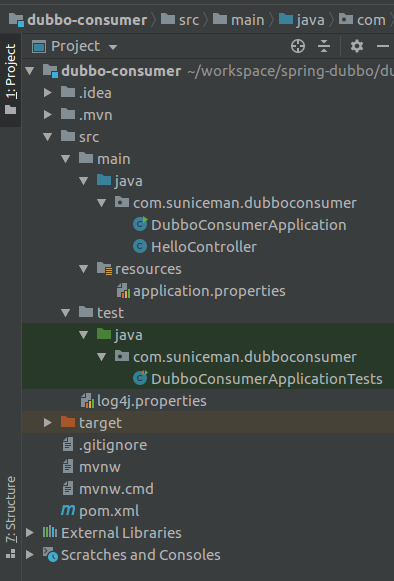Select log4j.properties file name

152,401
